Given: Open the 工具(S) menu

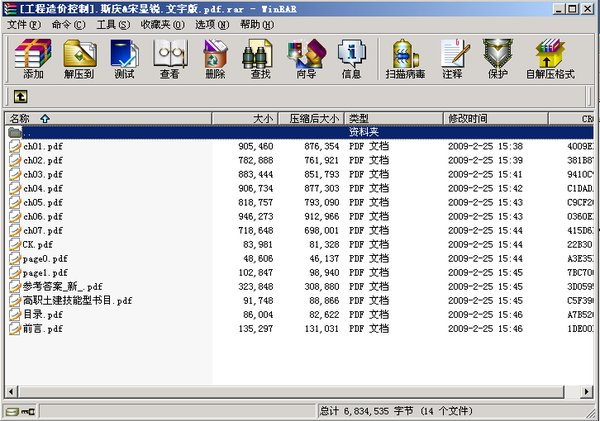Looking at the screenshot, I should (x=113, y=25).
